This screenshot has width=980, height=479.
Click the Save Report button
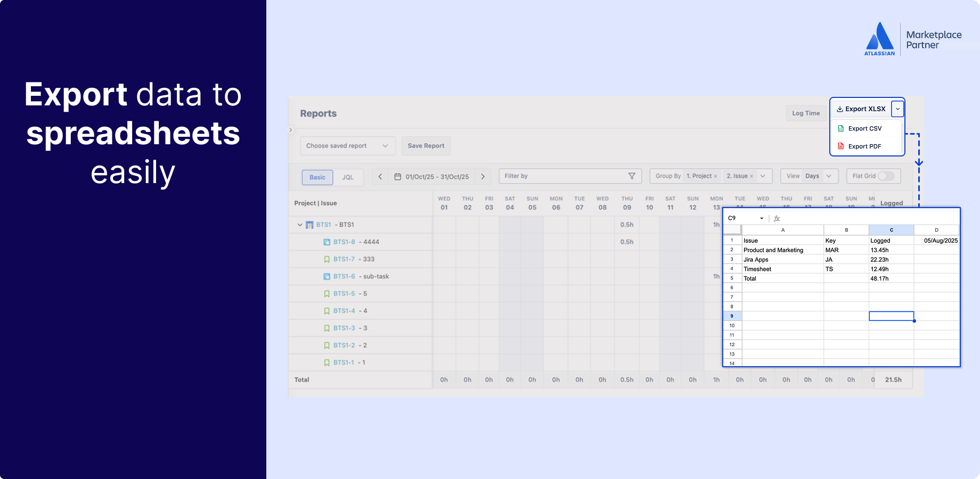tap(426, 145)
